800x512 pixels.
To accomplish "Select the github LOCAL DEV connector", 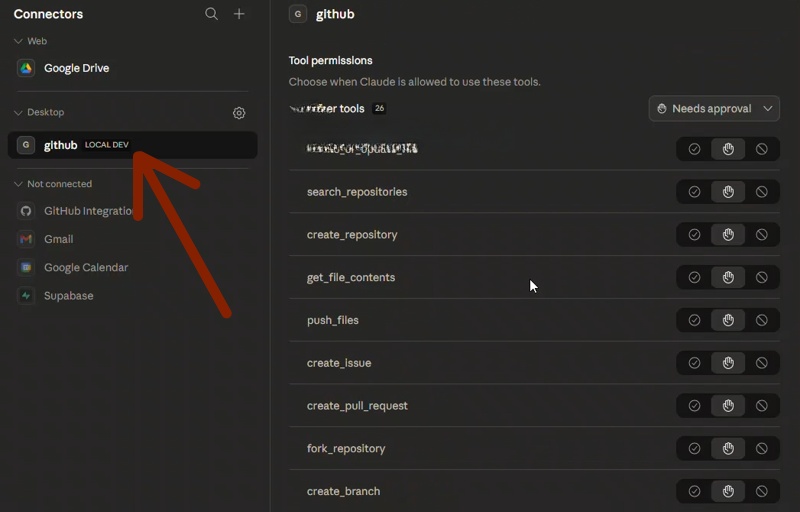I will [x=133, y=145].
